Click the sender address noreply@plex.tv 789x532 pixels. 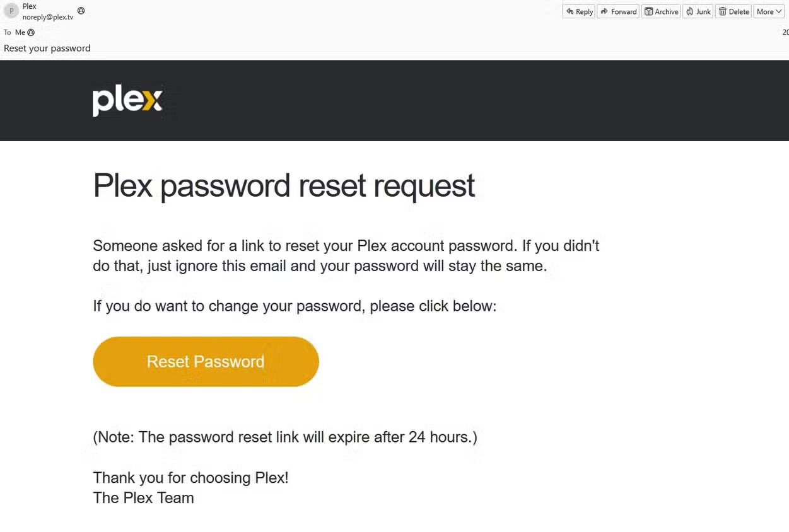pyautogui.click(x=48, y=17)
